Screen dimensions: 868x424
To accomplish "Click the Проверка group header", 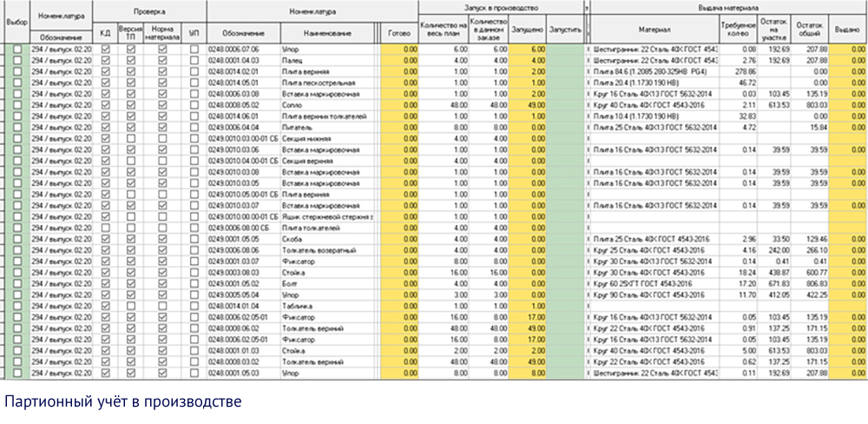I will 149,11.
